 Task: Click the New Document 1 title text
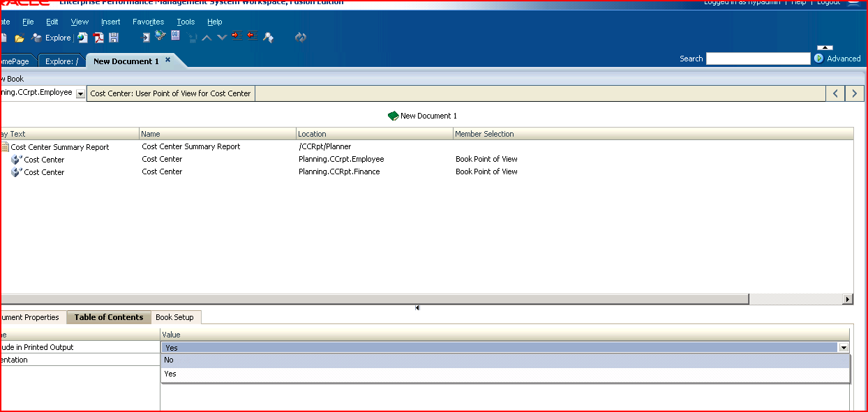coord(428,116)
